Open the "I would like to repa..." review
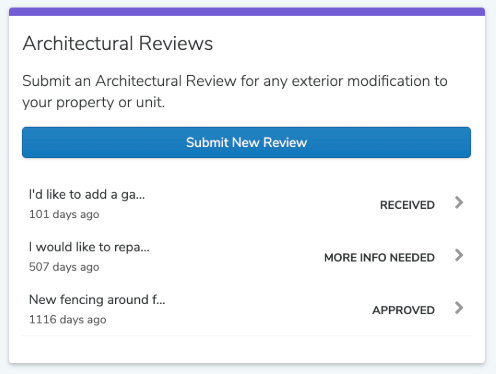Screen dimensions: 496x374 coord(89,247)
